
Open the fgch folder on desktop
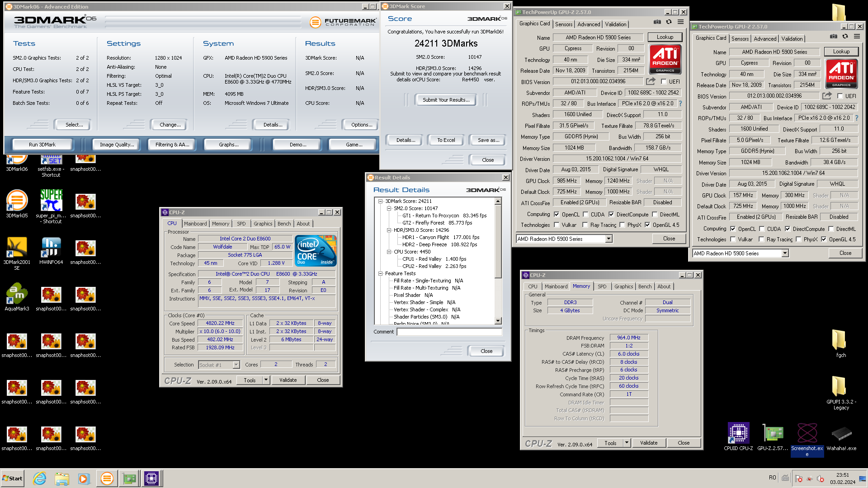tap(840, 343)
